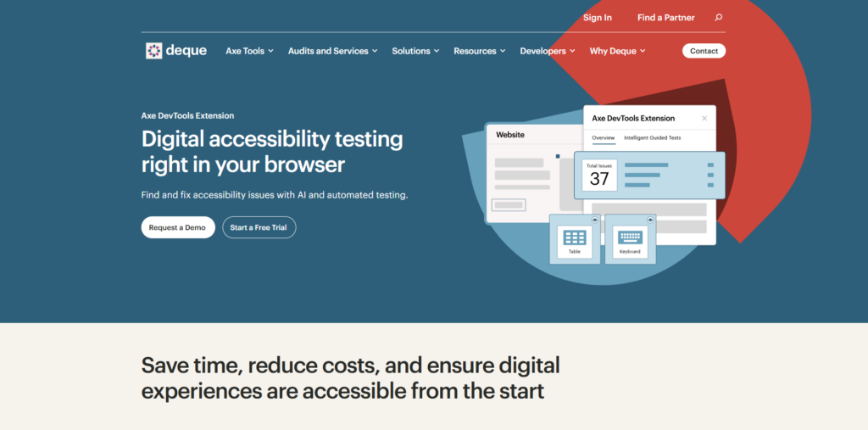Click the Contact button

tap(704, 51)
